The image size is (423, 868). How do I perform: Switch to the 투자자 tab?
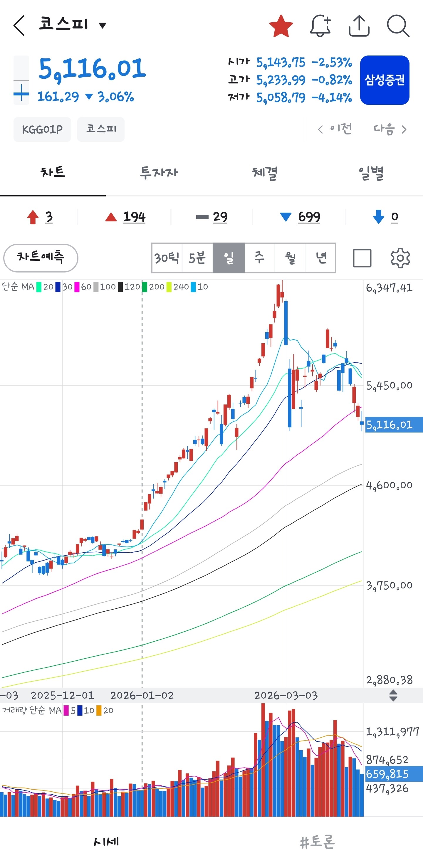[x=159, y=173]
